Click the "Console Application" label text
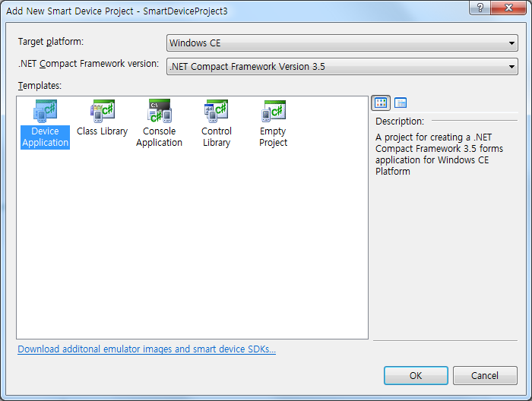Screen dimensions: 532x401 point(159,137)
